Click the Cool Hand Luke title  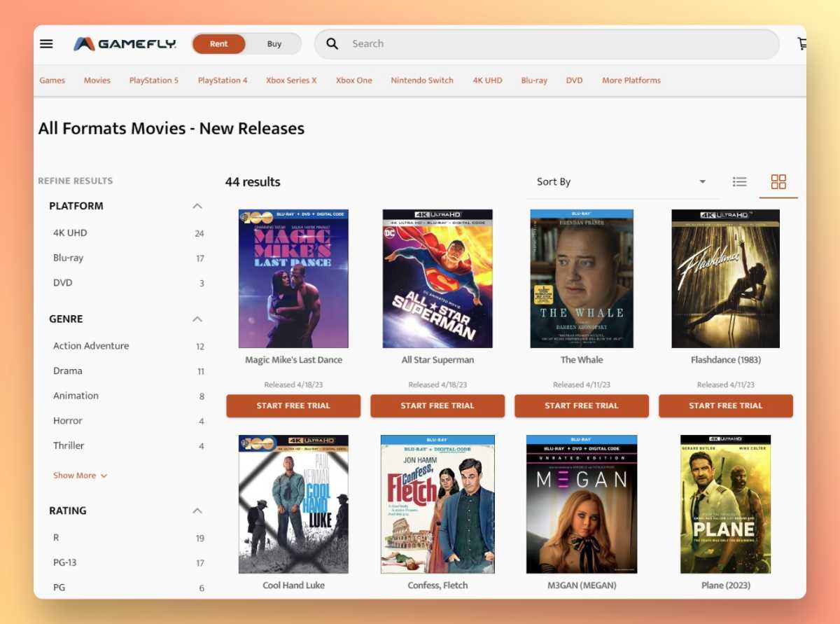point(293,585)
